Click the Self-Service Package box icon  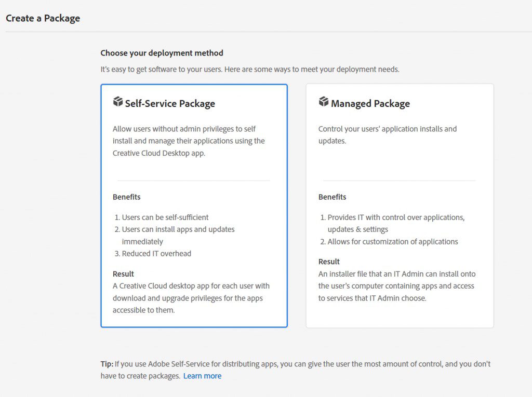pos(118,102)
